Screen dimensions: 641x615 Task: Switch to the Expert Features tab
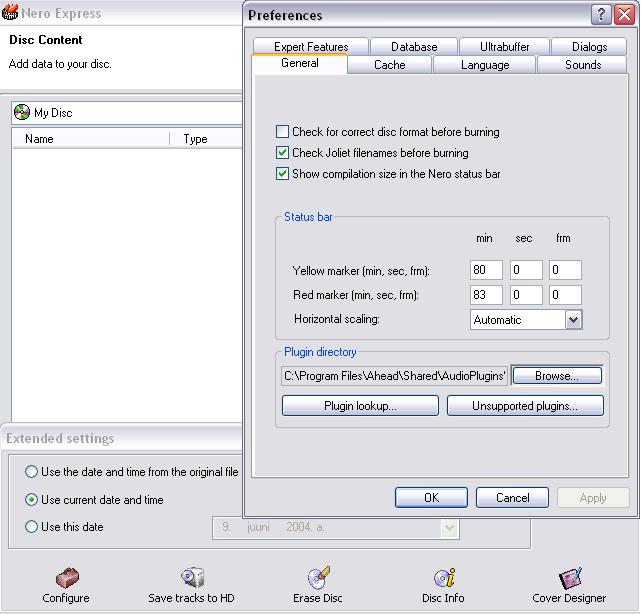pos(311,47)
